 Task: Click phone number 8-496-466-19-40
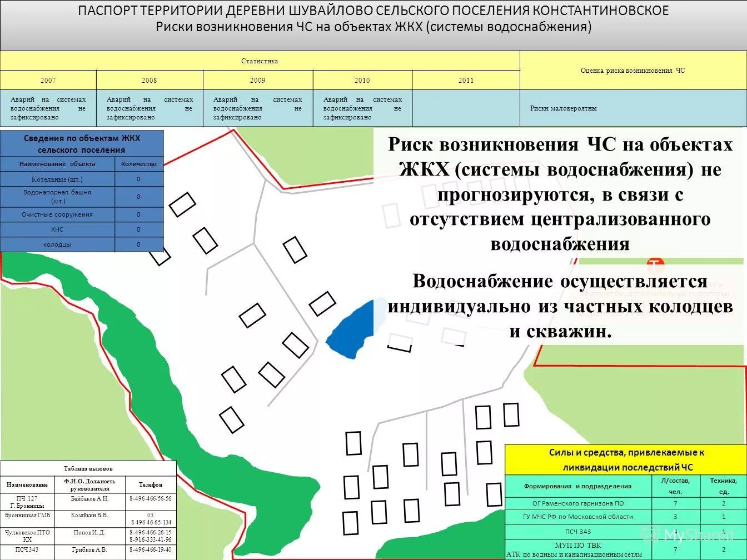[151, 549]
